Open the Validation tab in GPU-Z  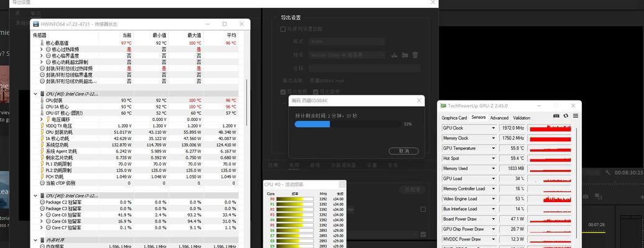522,118
